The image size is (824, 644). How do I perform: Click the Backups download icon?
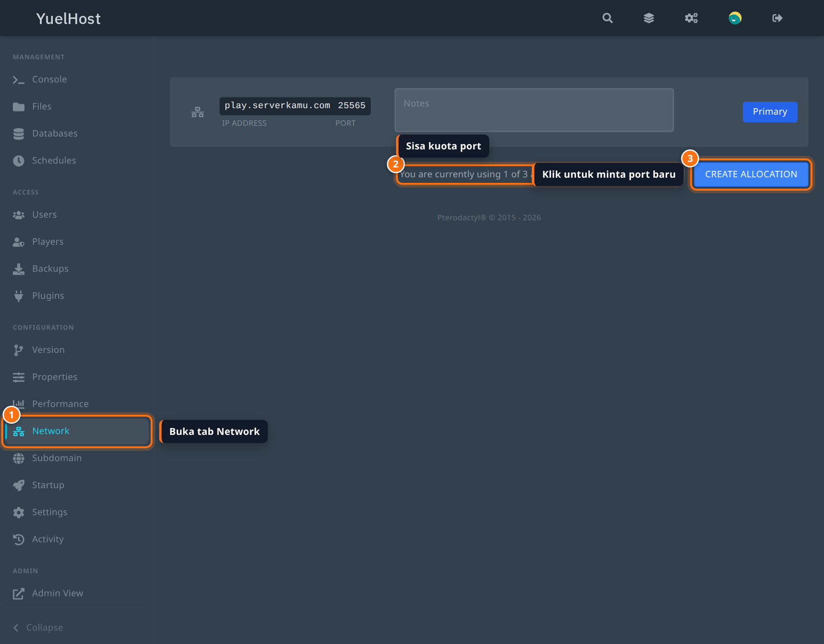(18, 269)
